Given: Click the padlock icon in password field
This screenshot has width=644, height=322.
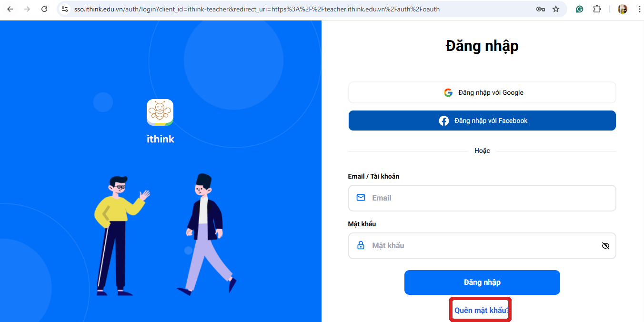Looking at the screenshot, I should click(361, 245).
